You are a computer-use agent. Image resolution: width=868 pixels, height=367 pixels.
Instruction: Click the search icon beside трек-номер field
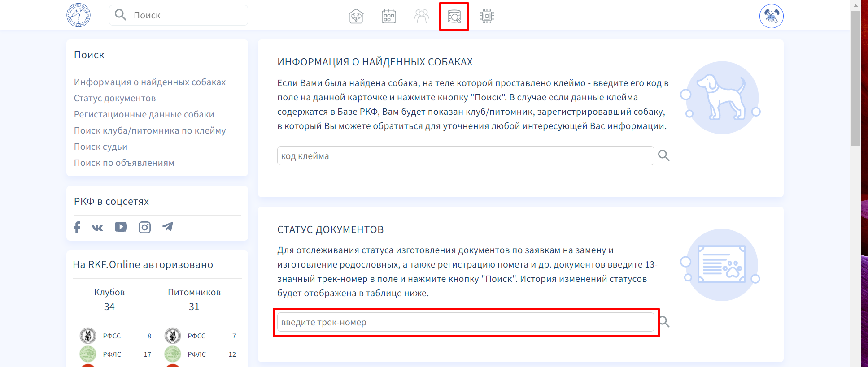point(664,322)
